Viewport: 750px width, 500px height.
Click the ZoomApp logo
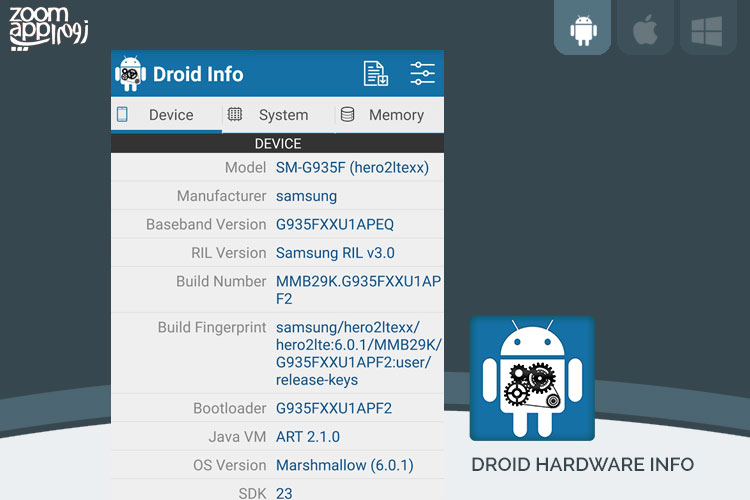pos(49,28)
